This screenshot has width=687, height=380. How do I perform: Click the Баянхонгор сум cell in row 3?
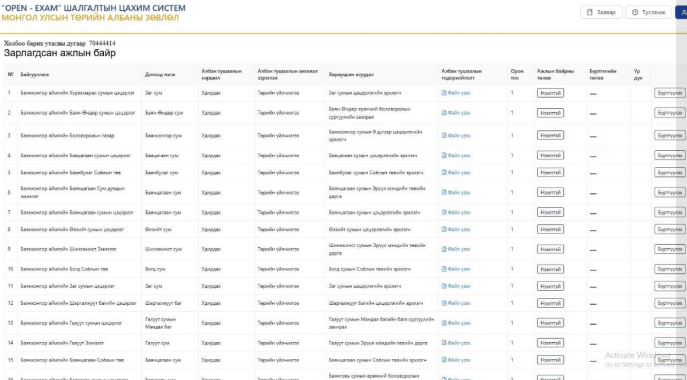point(163,135)
